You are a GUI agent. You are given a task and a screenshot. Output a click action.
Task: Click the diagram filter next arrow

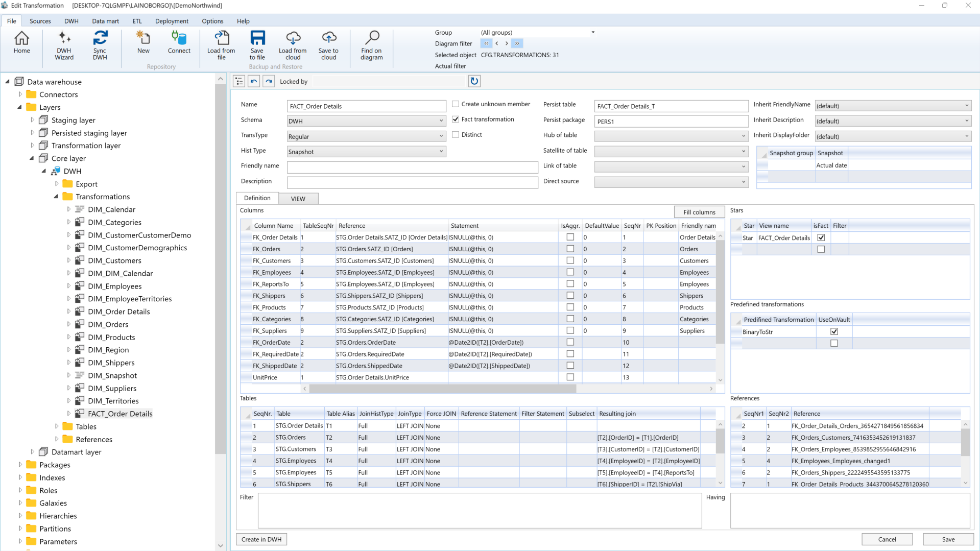(507, 43)
